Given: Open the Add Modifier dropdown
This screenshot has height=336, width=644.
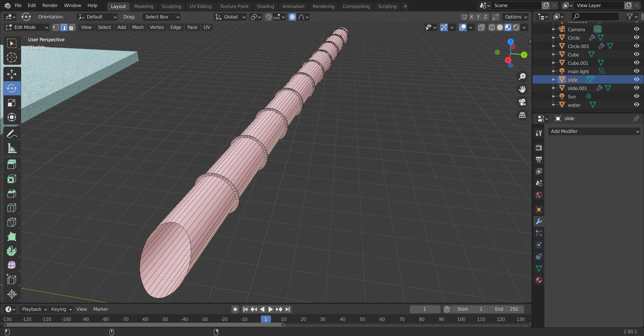Looking at the screenshot, I should [594, 131].
